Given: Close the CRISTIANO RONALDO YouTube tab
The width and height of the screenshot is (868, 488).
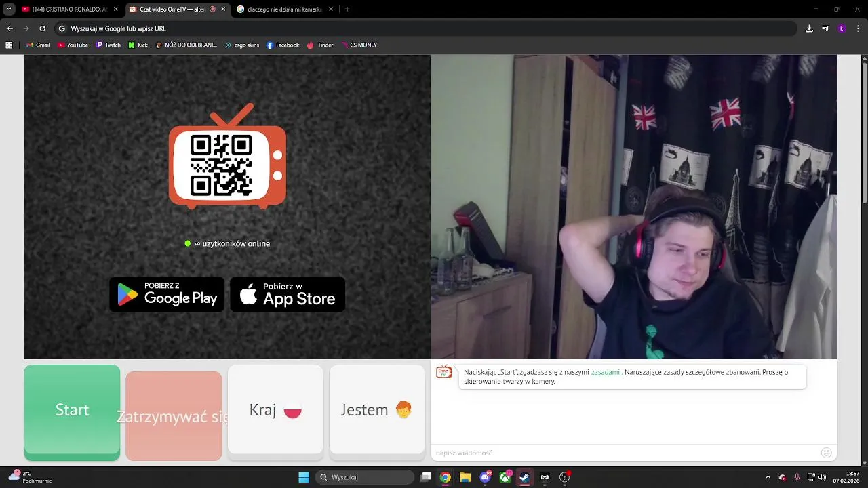Looking at the screenshot, I should click(x=115, y=9).
